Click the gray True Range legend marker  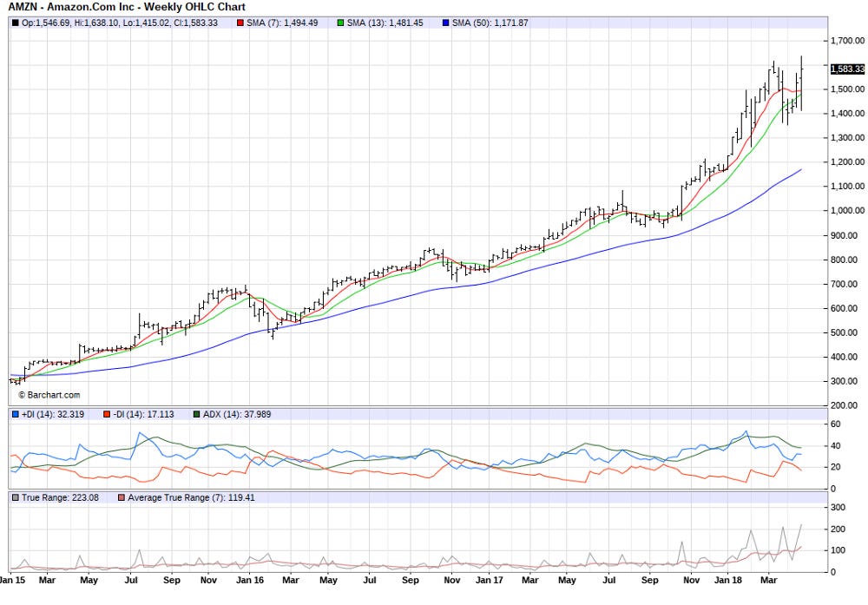(15, 497)
